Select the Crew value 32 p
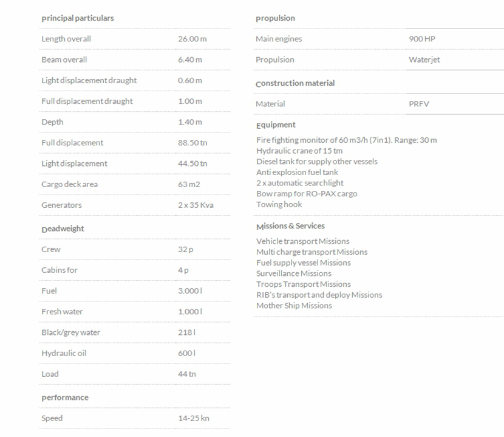 [x=186, y=249]
